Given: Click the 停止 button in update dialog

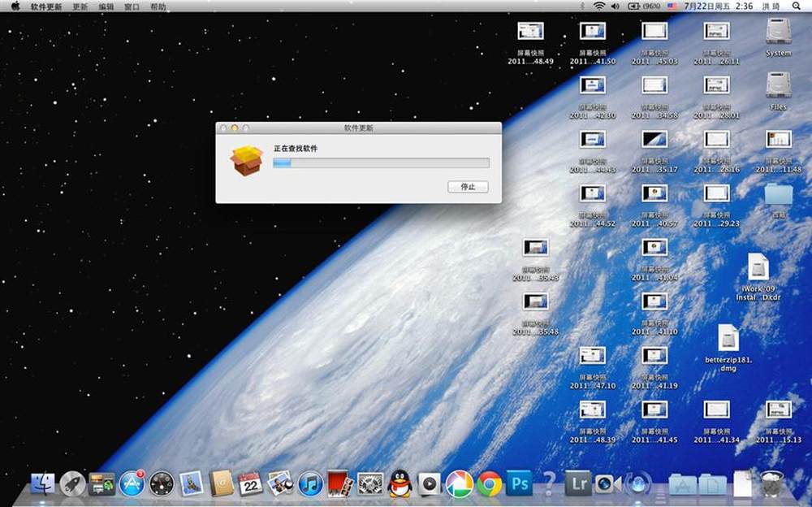Looking at the screenshot, I should point(468,187).
